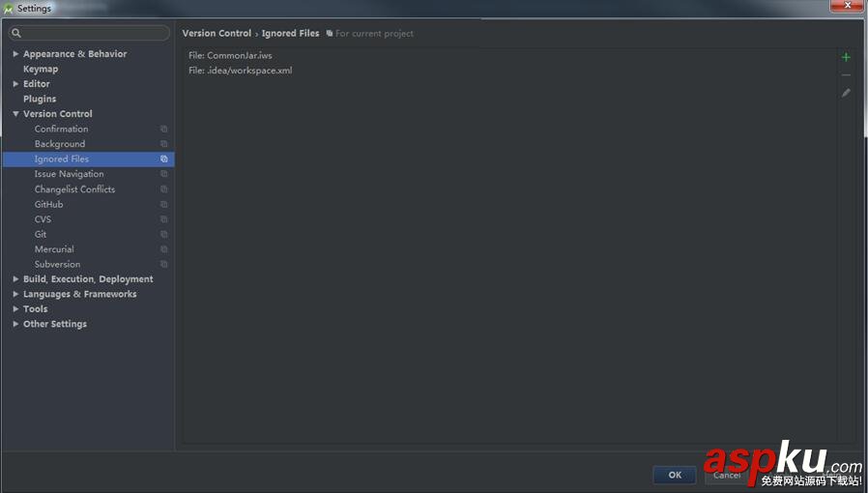Click the green plus add-ignored-file icon
The width and height of the screenshot is (868, 493).
pyautogui.click(x=846, y=57)
